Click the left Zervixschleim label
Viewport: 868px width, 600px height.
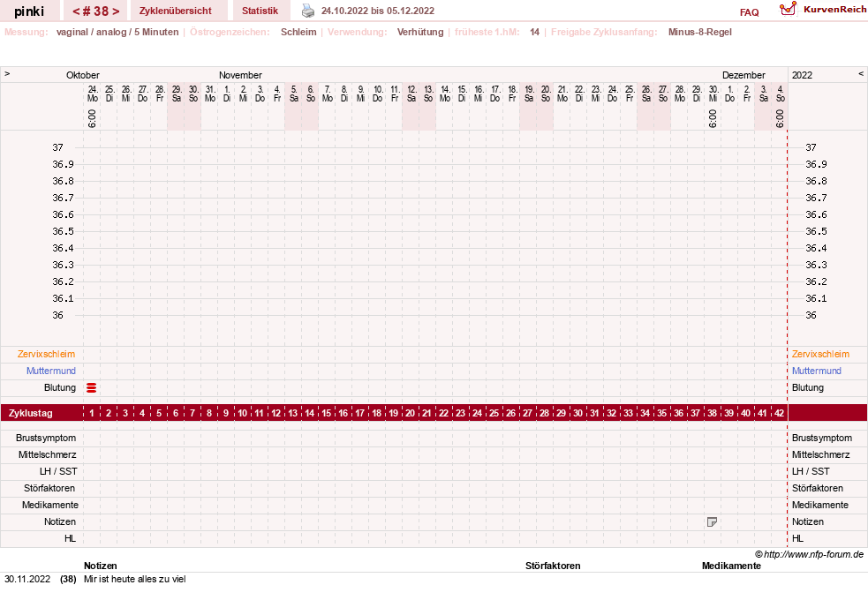tap(46, 354)
